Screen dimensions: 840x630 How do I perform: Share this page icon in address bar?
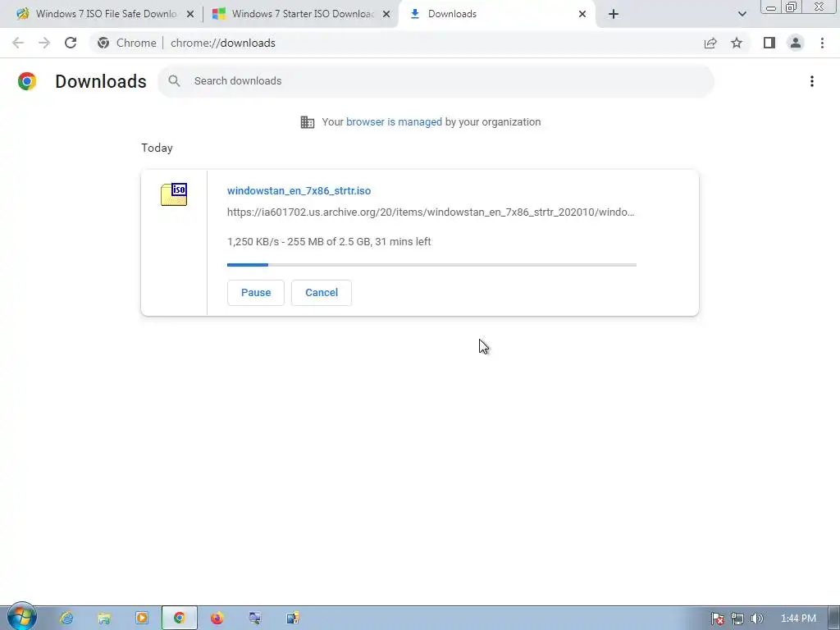point(710,43)
